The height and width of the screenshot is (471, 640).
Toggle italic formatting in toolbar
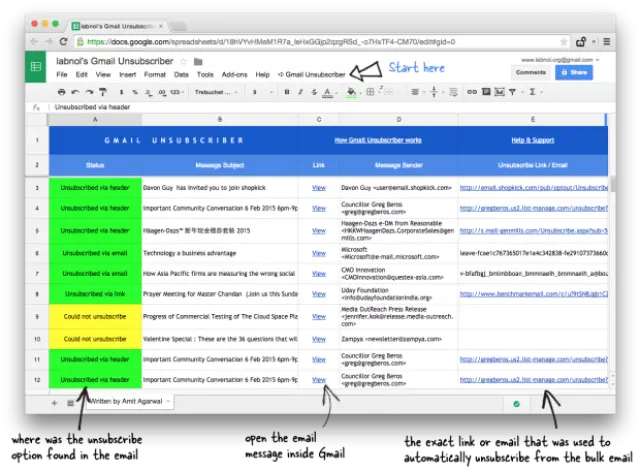click(x=299, y=91)
